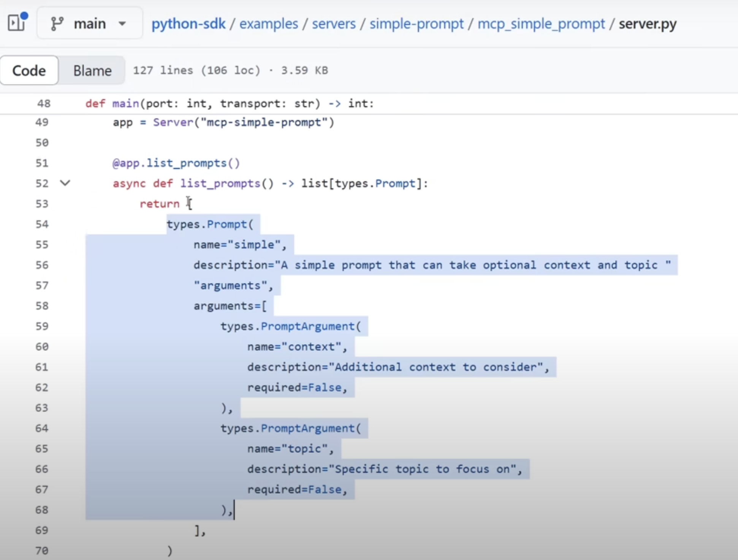Viewport: 738px width, 560px height.
Task: Click the "arguments", string on line 57
Action: pos(233,285)
